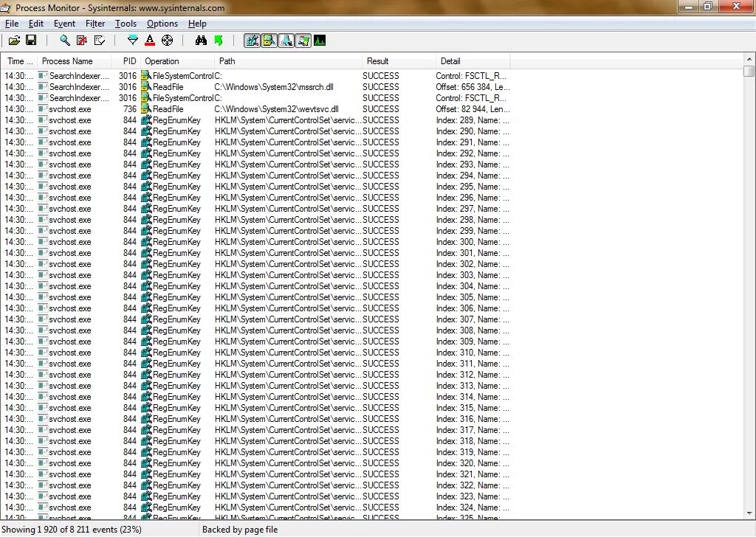Click the Path column header
Screen dimensions: 756x537
[x=288, y=61]
